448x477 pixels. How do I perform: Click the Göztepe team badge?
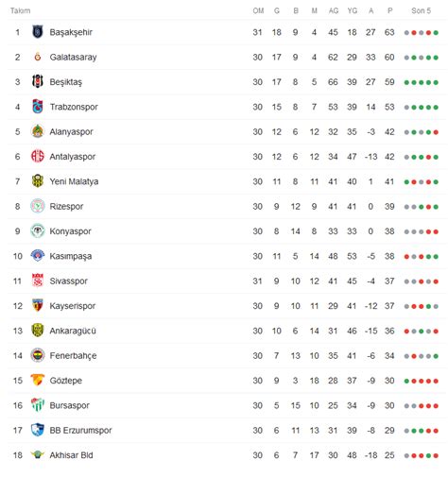[38, 380]
